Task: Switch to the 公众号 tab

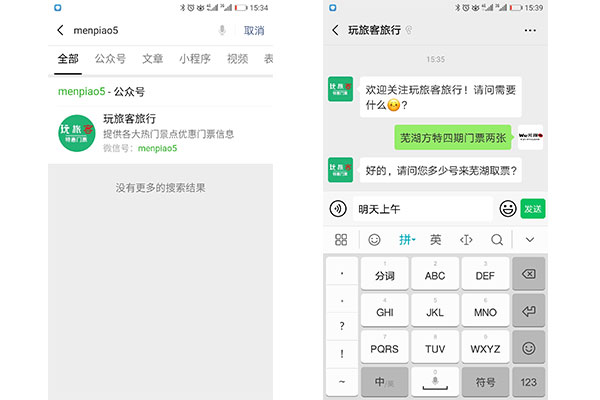Action: click(x=110, y=59)
